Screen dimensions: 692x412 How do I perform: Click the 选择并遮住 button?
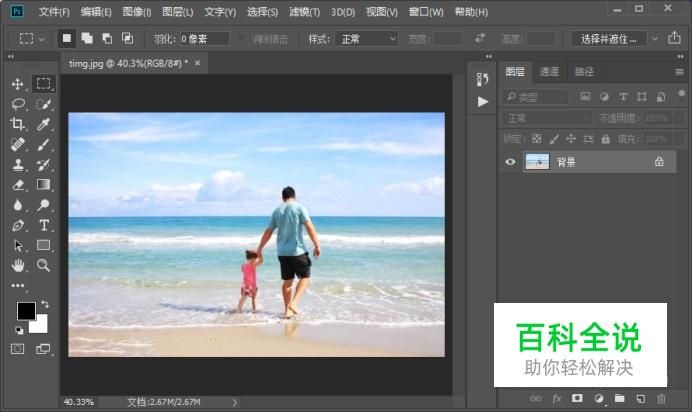[x=609, y=39]
